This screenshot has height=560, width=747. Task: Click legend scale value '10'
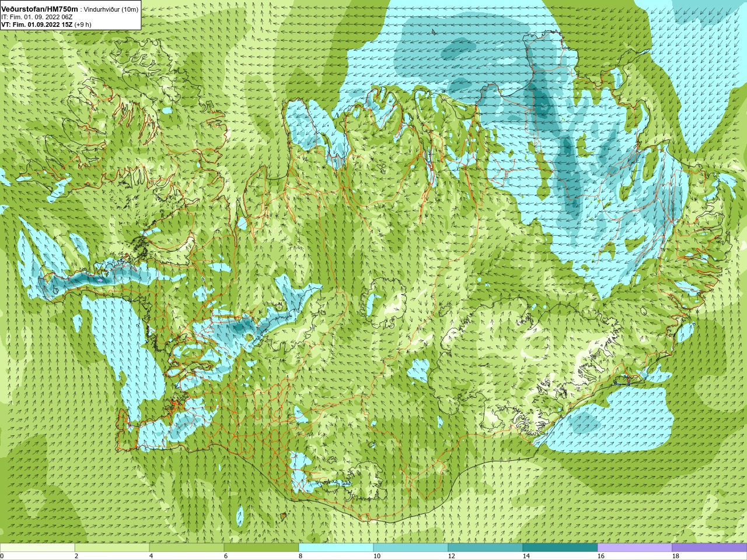pyautogui.click(x=376, y=556)
